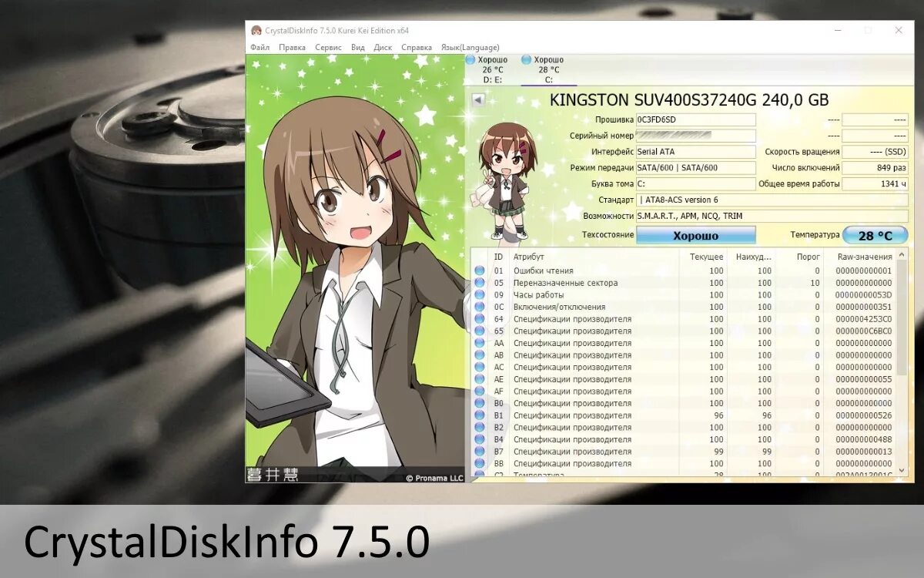Select the Переназначенные сектора attribute row
The height and width of the screenshot is (578, 924).
[684, 283]
